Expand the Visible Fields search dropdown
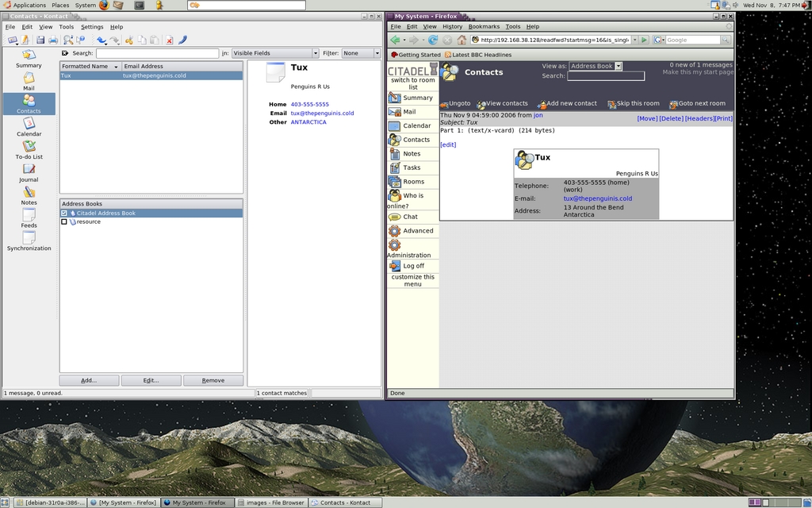812x508 pixels. (x=274, y=53)
